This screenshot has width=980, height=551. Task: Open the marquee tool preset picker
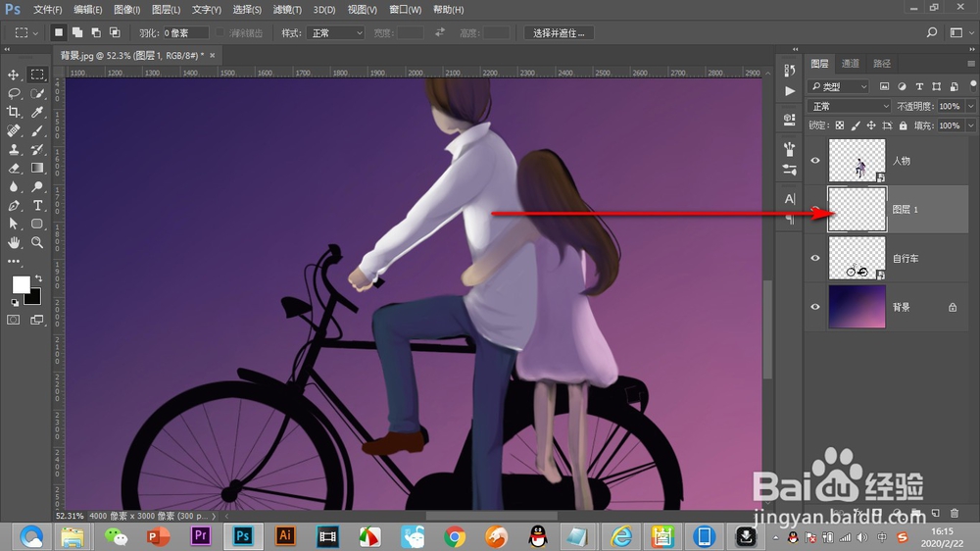coord(26,32)
